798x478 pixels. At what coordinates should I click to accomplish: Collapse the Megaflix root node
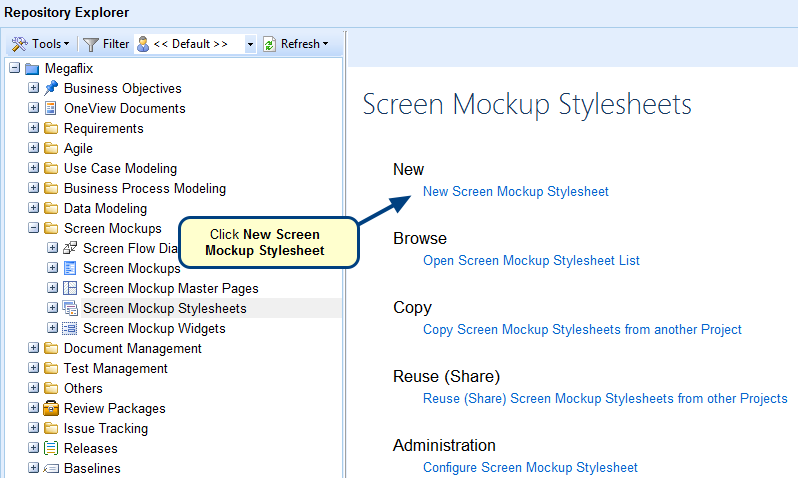14,68
